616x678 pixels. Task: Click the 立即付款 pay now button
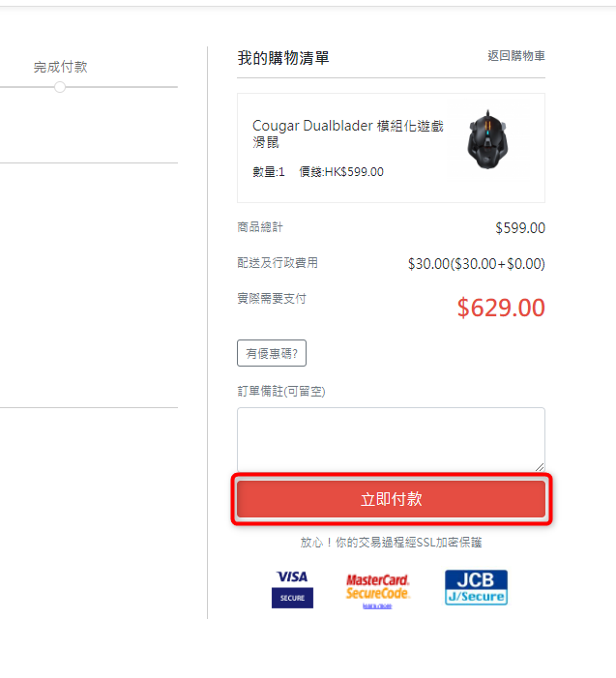coord(392,499)
